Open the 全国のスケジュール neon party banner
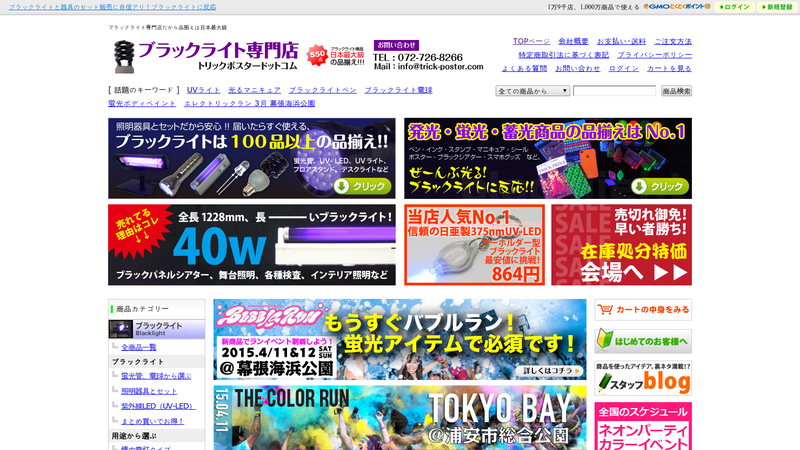Image resolution: width=800 pixels, height=450 pixels. [x=643, y=426]
